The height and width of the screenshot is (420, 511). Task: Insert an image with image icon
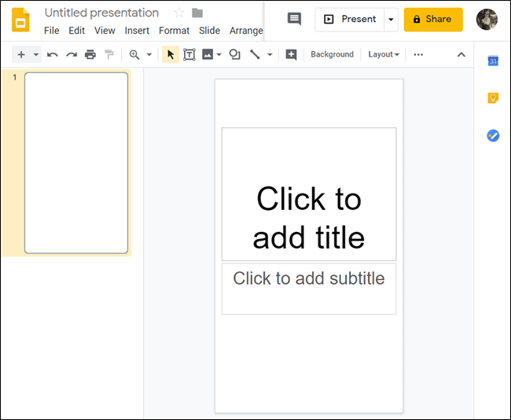[208, 54]
